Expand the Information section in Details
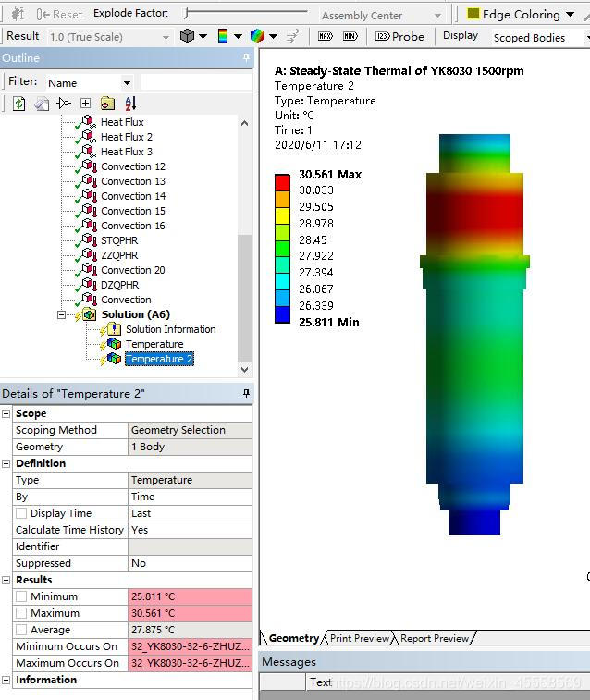The image size is (590, 700). [6, 680]
